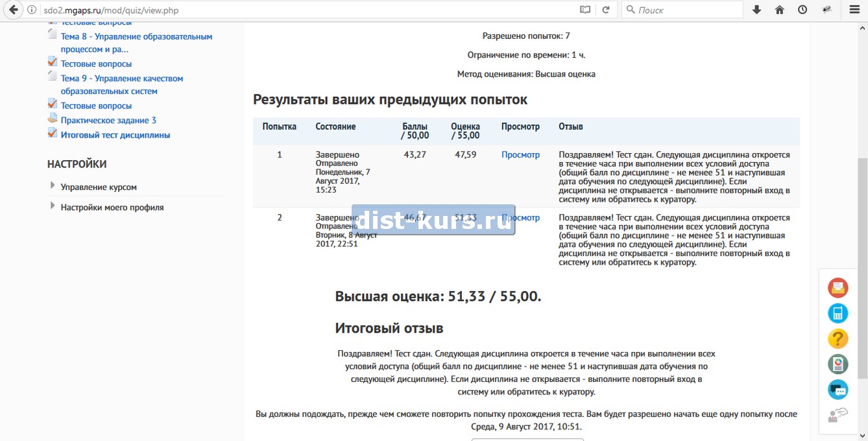
Task: Open Тема 9 - Управление качеством link
Action: pyautogui.click(x=122, y=84)
